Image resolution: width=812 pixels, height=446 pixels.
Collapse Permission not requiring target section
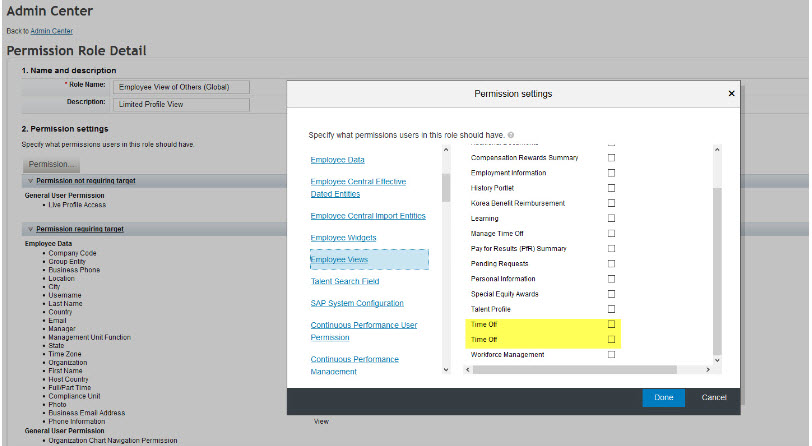pos(31,181)
